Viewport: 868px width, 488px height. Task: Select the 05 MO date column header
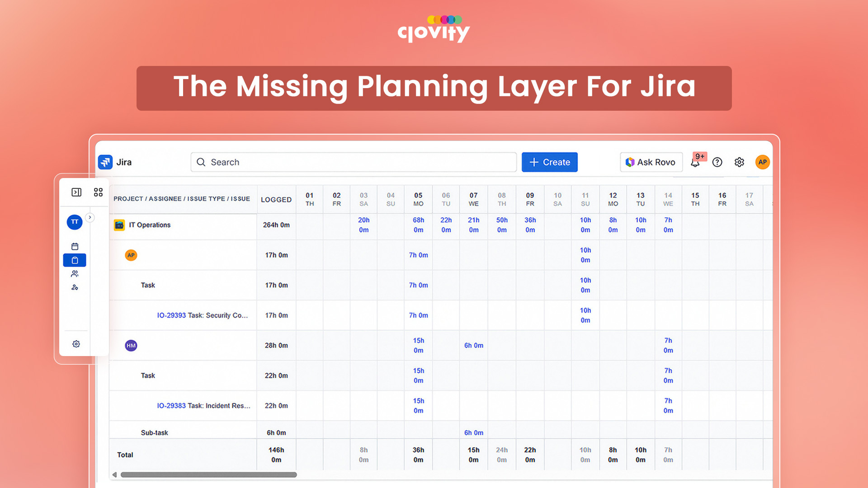(x=419, y=199)
